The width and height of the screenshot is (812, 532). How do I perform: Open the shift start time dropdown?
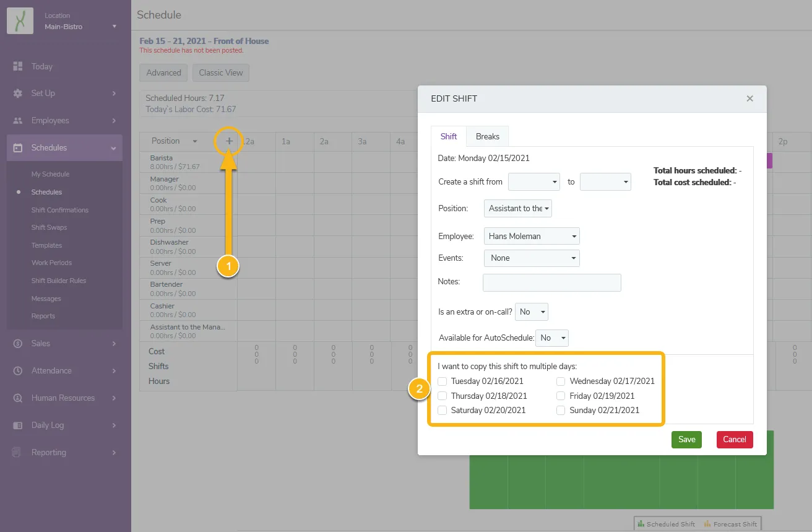(533, 182)
